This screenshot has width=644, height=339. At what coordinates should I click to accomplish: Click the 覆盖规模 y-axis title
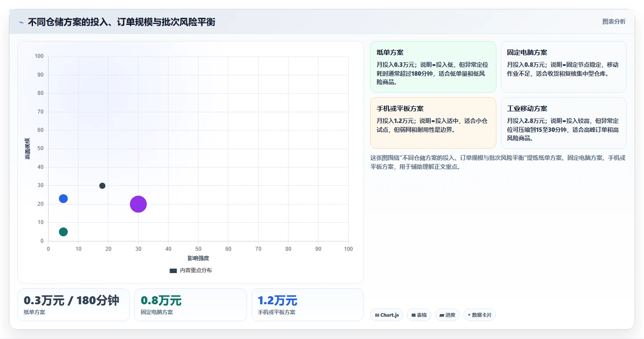pyautogui.click(x=28, y=148)
